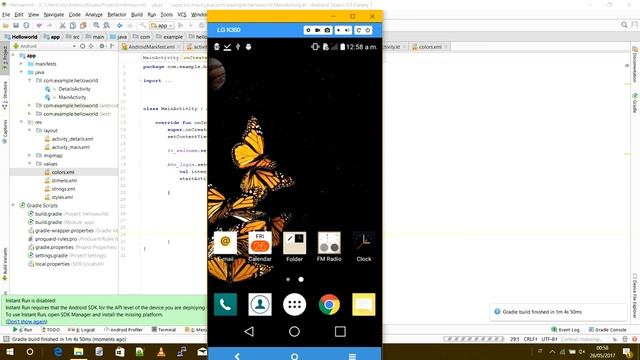The image size is (640, 360).
Task: Click the Replace icon in toolbar
Action: click(106, 25)
